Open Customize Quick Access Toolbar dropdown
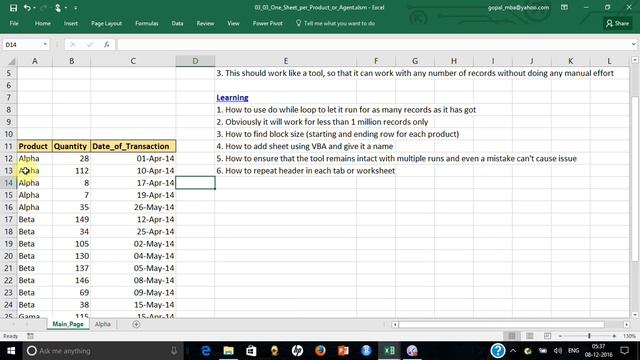This screenshot has height=360, width=640. click(76, 7)
